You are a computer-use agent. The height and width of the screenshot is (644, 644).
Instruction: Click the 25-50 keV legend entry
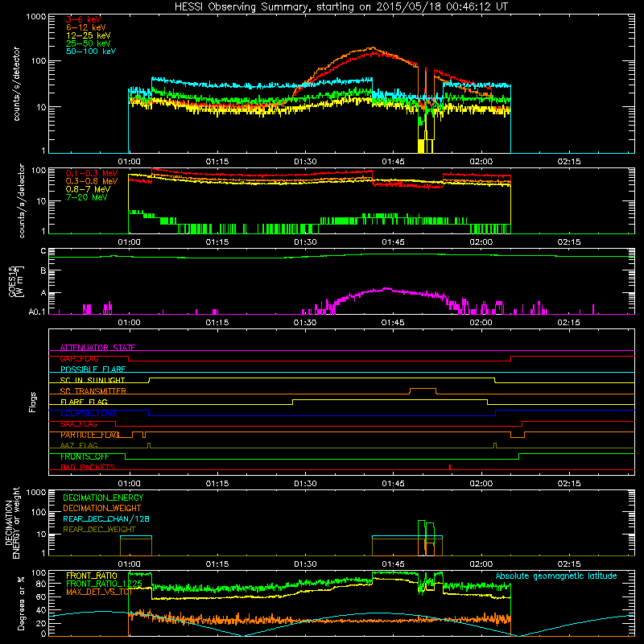pyautogui.click(x=89, y=43)
